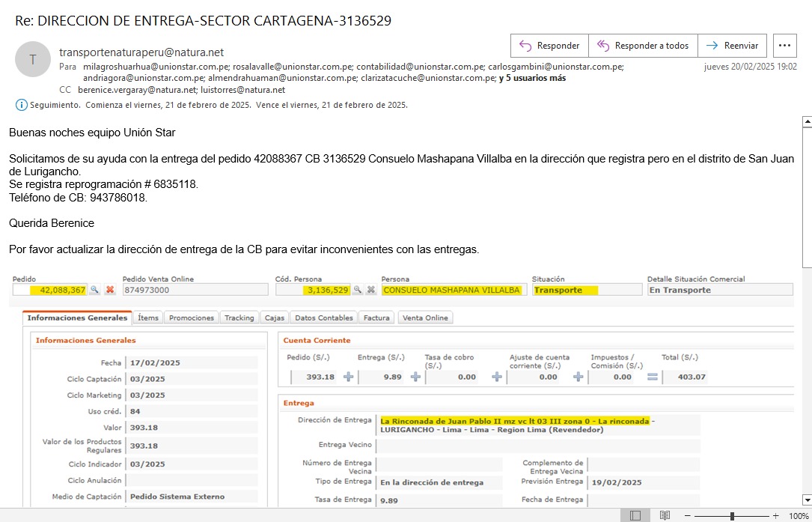The image size is (812, 522).
Task: Forward the email using Reenviar
Action: 732,46
